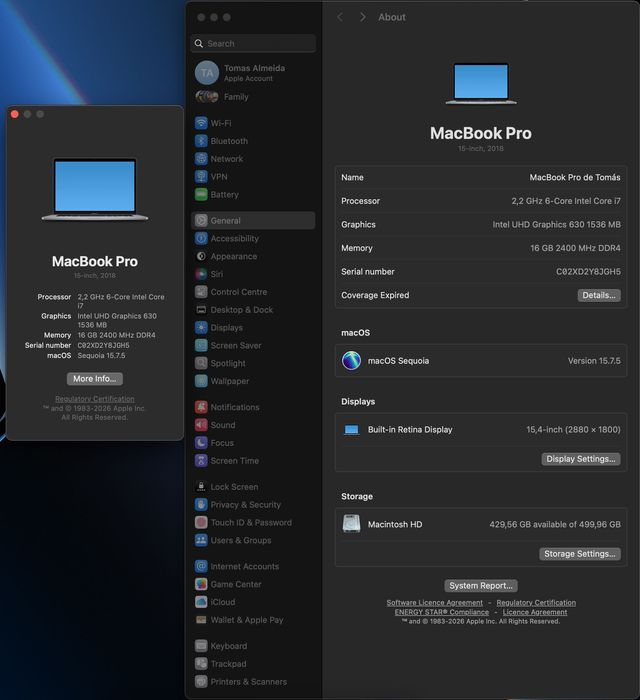Open the Internet Accounts icon
Screen dimensions: 640x700
coord(201,566)
